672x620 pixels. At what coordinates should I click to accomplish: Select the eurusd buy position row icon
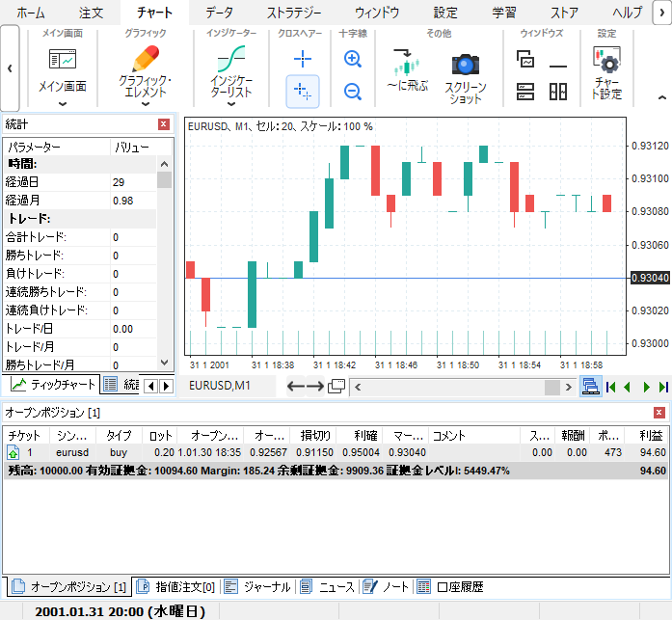13,452
